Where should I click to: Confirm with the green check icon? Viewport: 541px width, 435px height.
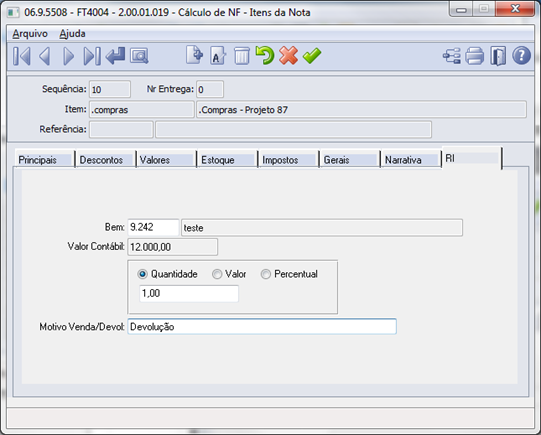click(312, 56)
